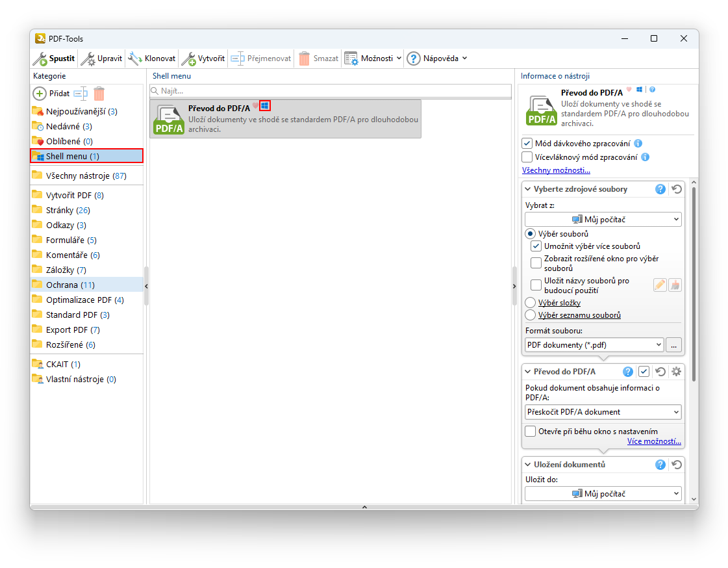Viewport: 728px width, 568px height.
Task: Open the Vytvořit PDF category
Action: click(x=87, y=195)
